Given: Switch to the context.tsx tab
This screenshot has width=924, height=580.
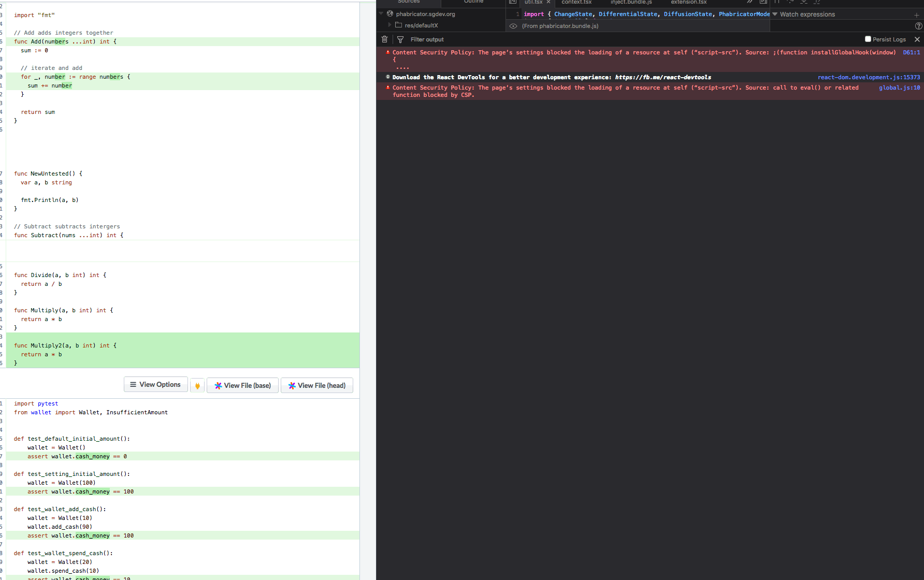Looking at the screenshot, I should click(x=576, y=2).
